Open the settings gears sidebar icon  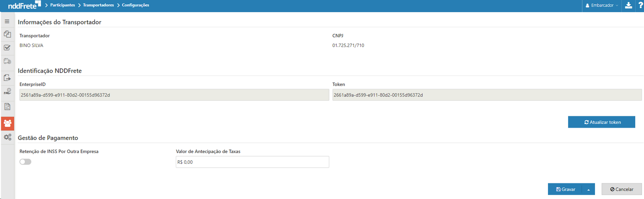point(7,137)
